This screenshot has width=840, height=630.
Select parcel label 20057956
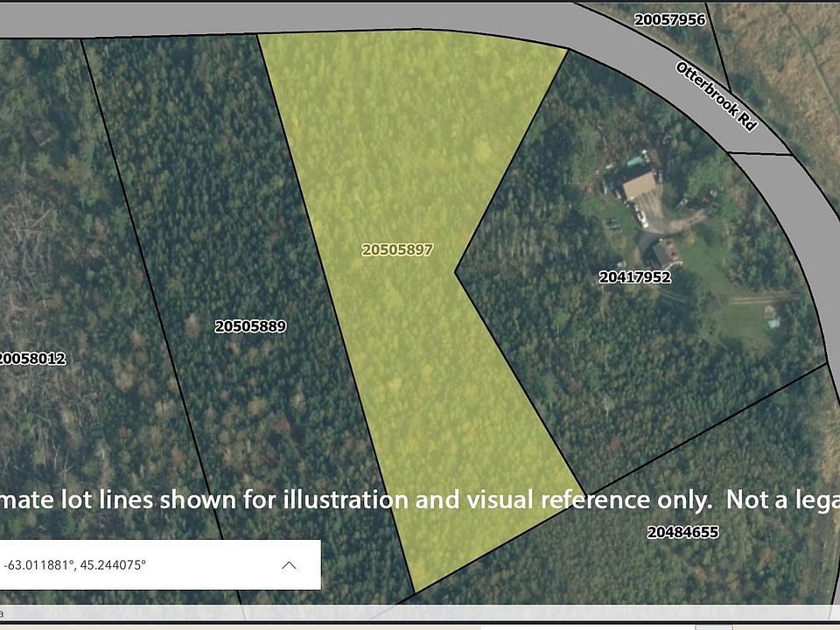pyautogui.click(x=669, y=20)
